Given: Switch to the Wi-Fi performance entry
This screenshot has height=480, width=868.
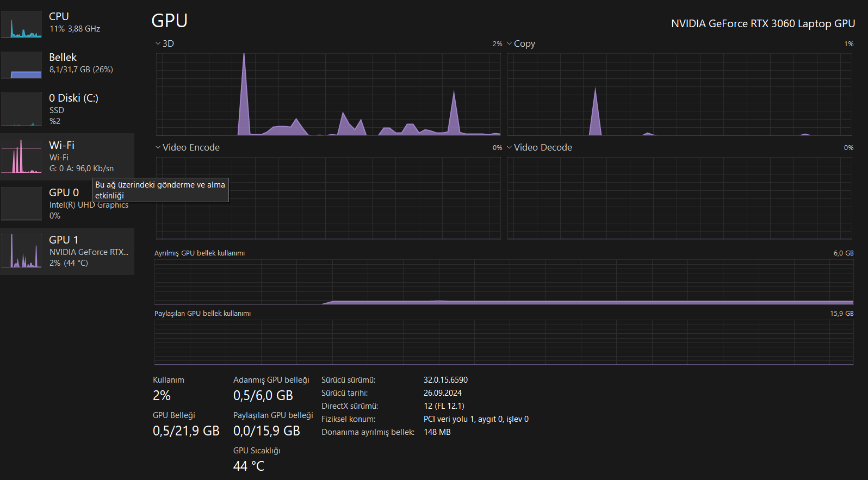Looking at the screenshot, I should pyautogui.click(x=67, y=157).
